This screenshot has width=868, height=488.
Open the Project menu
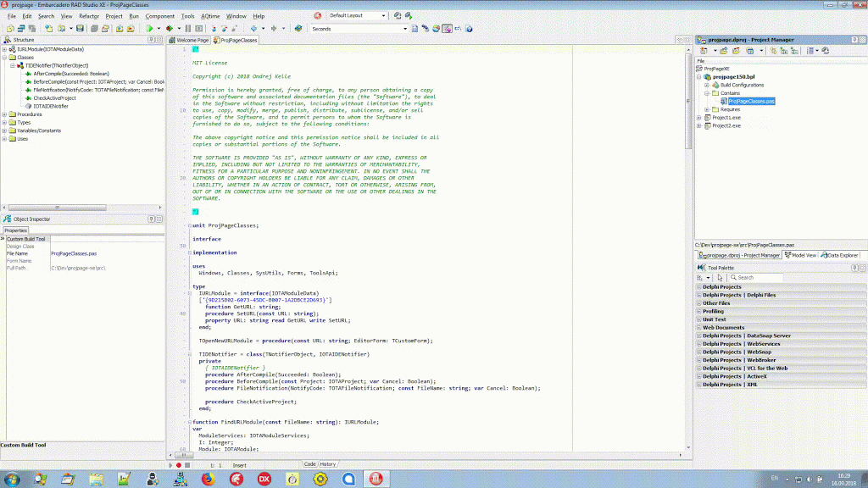114,16
